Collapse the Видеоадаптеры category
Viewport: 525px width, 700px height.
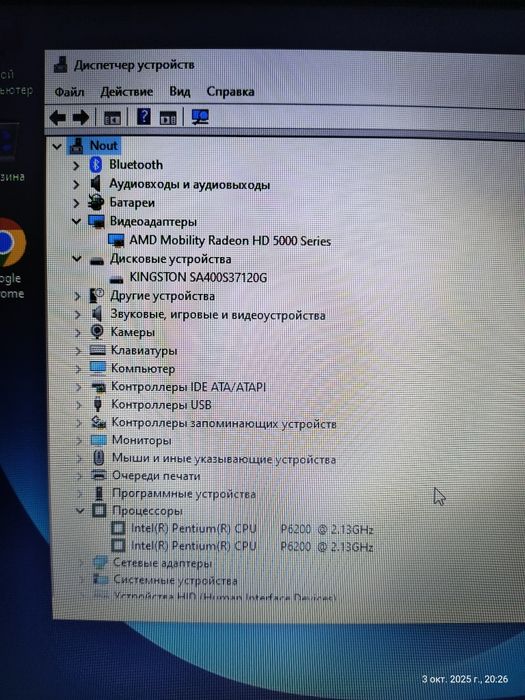[x=76, y=221]
